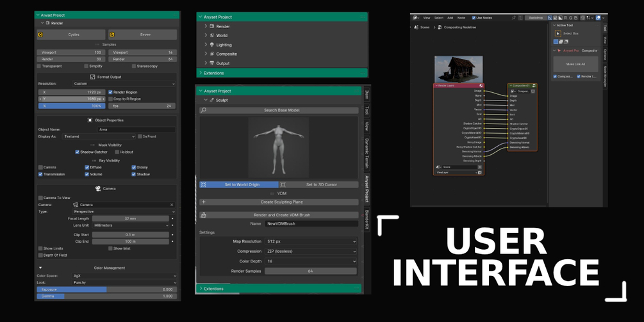The width and height of the screenshot is (644, 322).
Task: Click the Render and Create VDM Brush icon
Action: click(x=203, y=215)
